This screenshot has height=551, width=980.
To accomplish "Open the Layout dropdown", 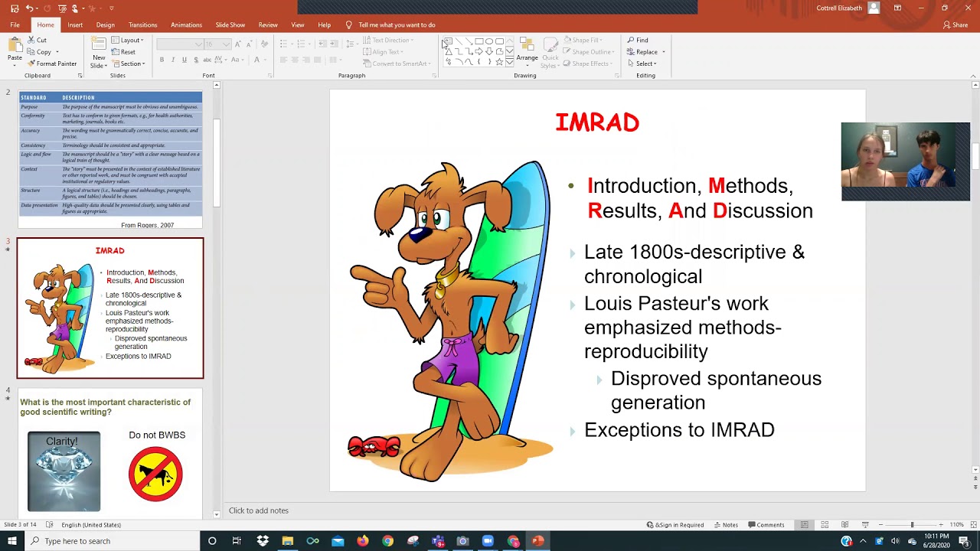I will 127,40.
